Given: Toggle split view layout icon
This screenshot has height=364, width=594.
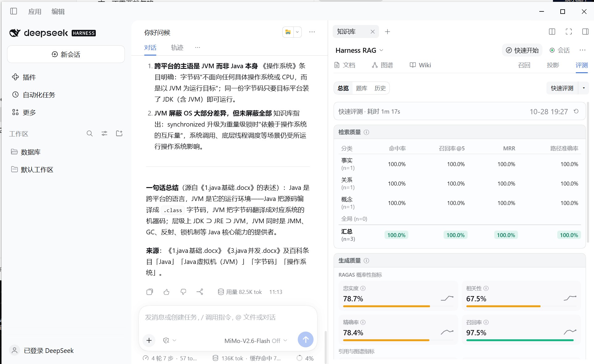Looking at the screenshot, I should coord(552,32).
